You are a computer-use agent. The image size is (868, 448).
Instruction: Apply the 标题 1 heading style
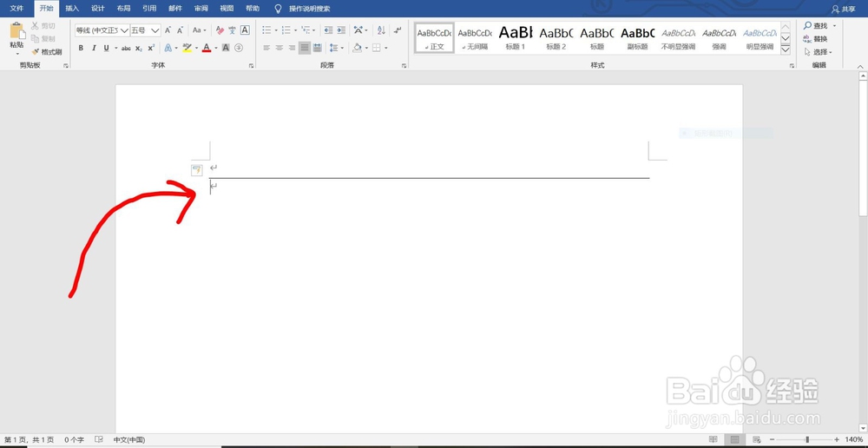[x=516, y=37]
